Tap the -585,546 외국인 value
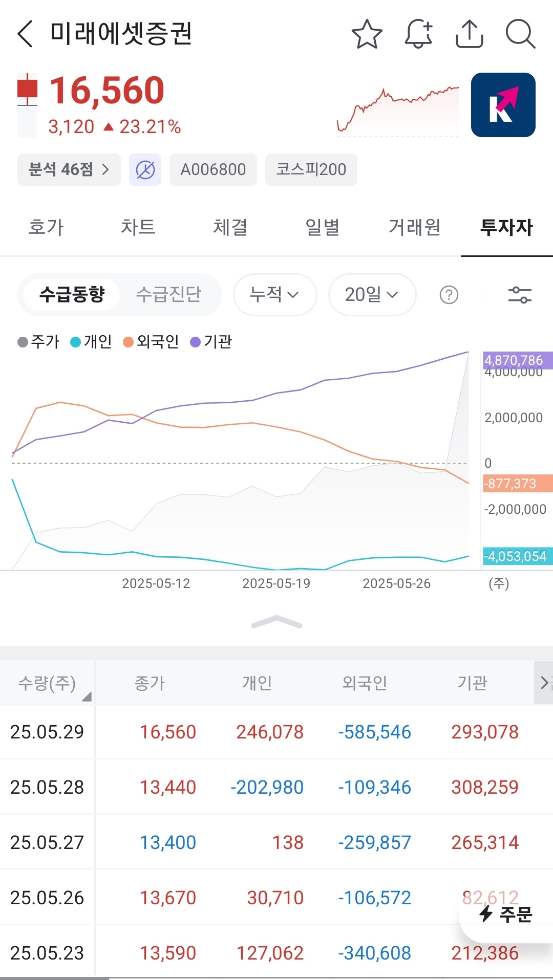553x980 pixels. pyautogui.click(x=374, y=732)
